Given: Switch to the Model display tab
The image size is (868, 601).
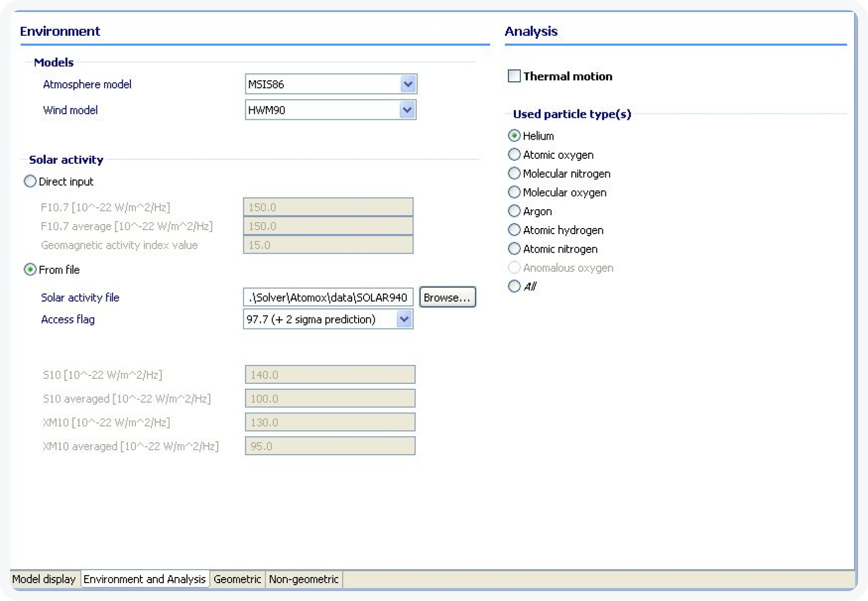Looking at the screenshot, I should (44, 579).
